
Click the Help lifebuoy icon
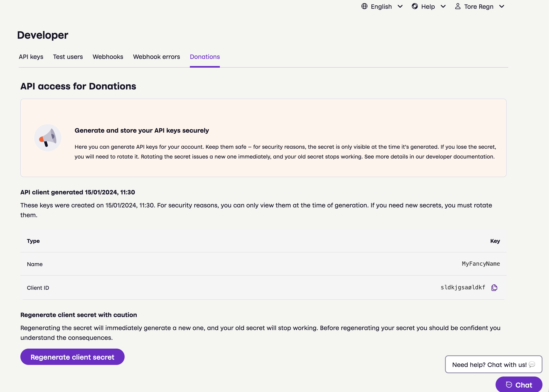click(x=415, y=6)
